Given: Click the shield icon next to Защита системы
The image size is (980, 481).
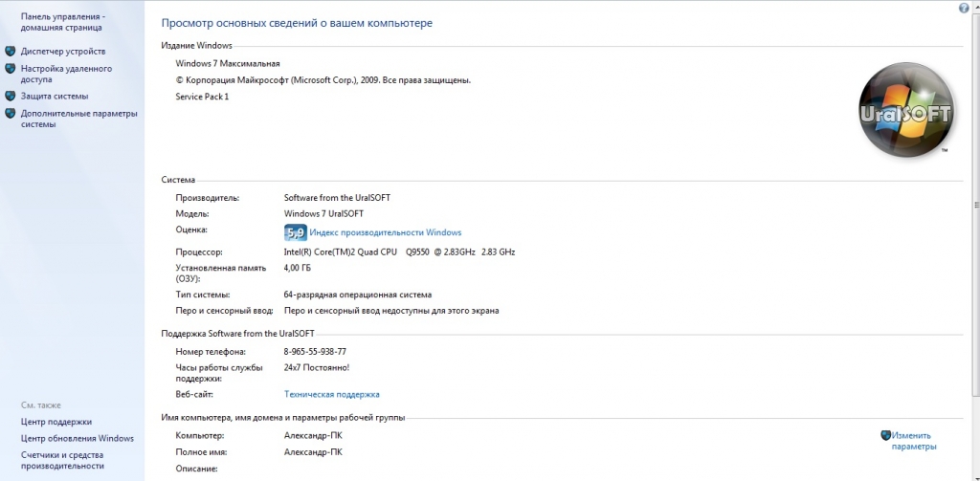Looking at the screenshot, I should [11, 97].
